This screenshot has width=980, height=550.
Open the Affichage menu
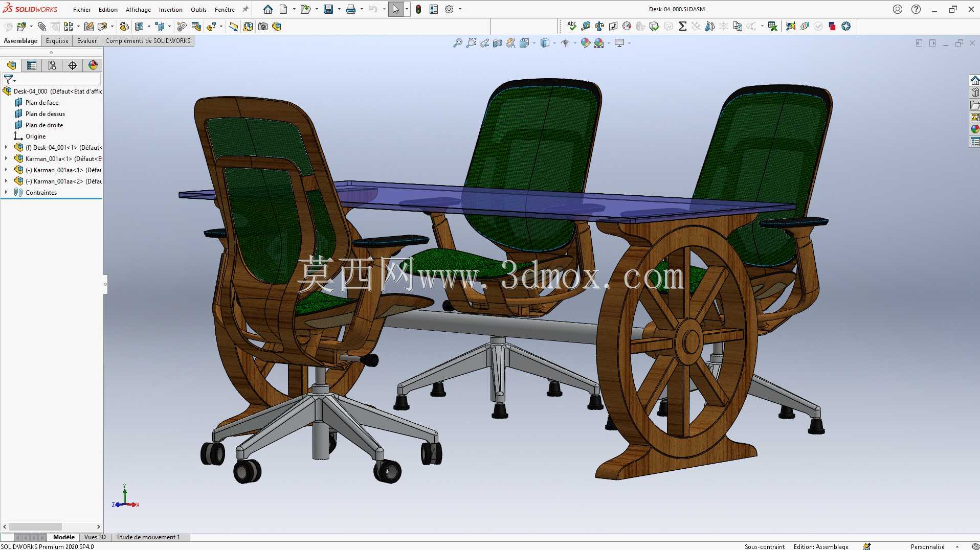coord(138,10)
